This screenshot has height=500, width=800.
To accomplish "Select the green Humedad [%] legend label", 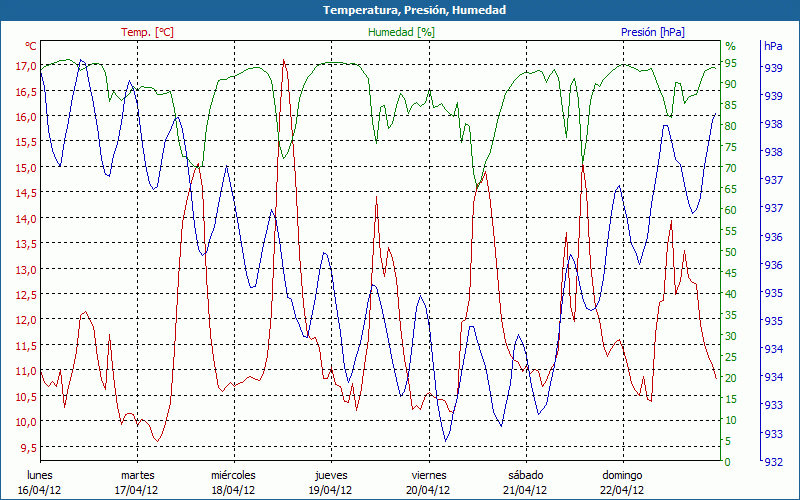I will pyautogui.click(x=402, y=32).
